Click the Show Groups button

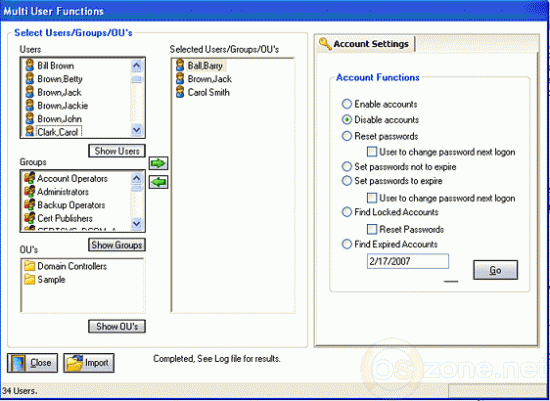click(117, 245)
